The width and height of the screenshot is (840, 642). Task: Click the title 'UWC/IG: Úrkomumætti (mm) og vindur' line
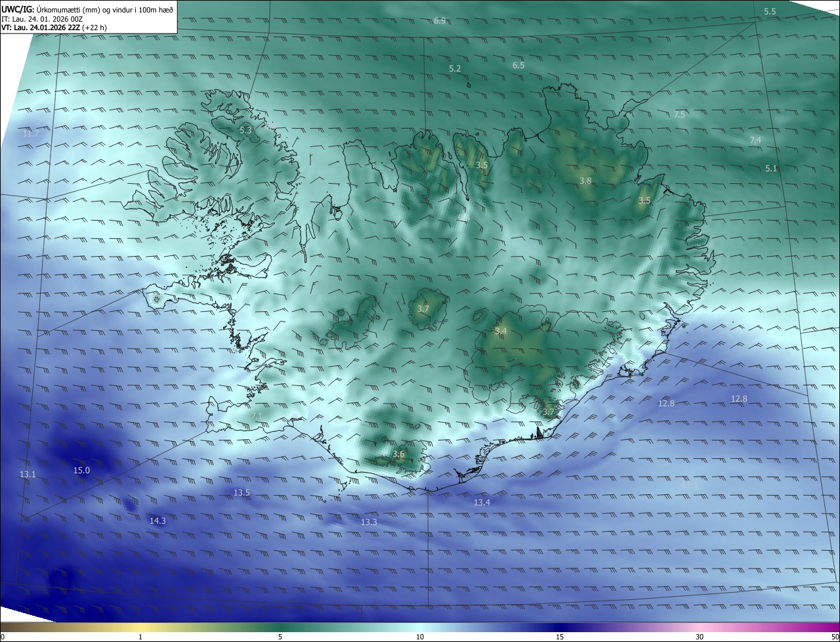87,9
